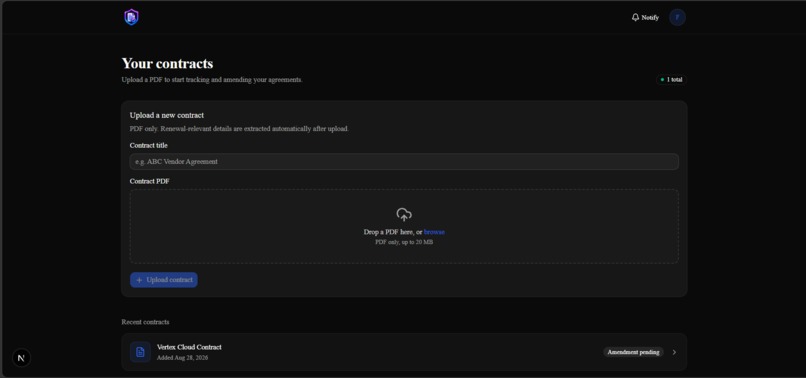Click the Upload a new contract heading
The height and width of the screenshot is (378, 806).
coord(167,115)
